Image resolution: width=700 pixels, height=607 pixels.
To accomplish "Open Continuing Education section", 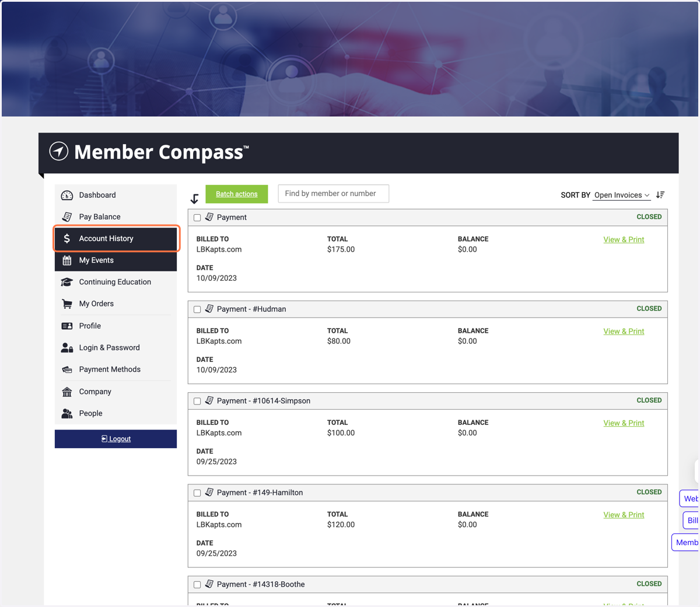I will tap(116, 282).
